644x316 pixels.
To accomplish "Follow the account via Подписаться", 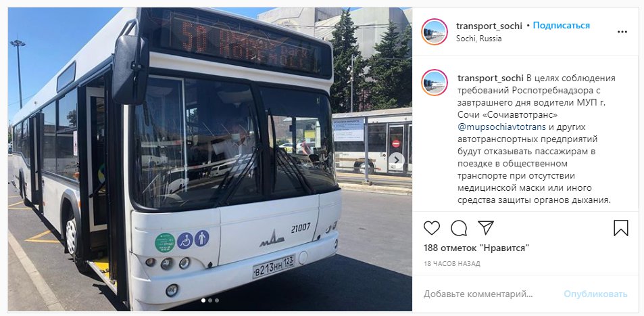I will click(x=561, y=26).
